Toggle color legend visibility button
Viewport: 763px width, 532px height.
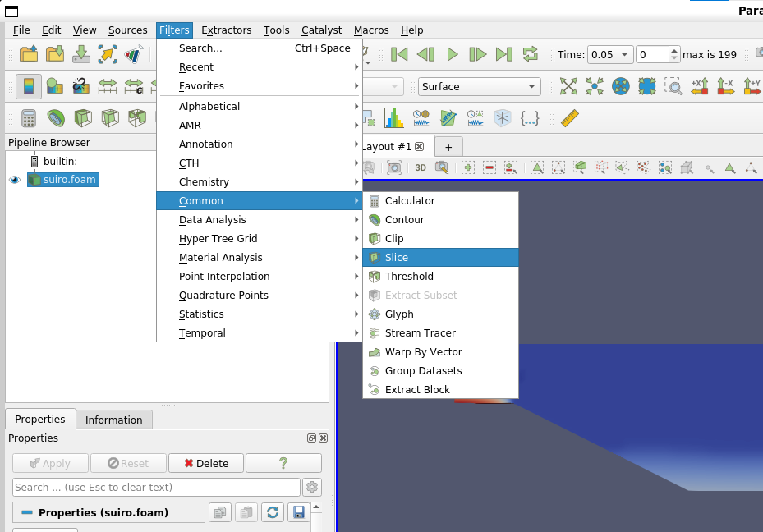(x=29, y=86)
